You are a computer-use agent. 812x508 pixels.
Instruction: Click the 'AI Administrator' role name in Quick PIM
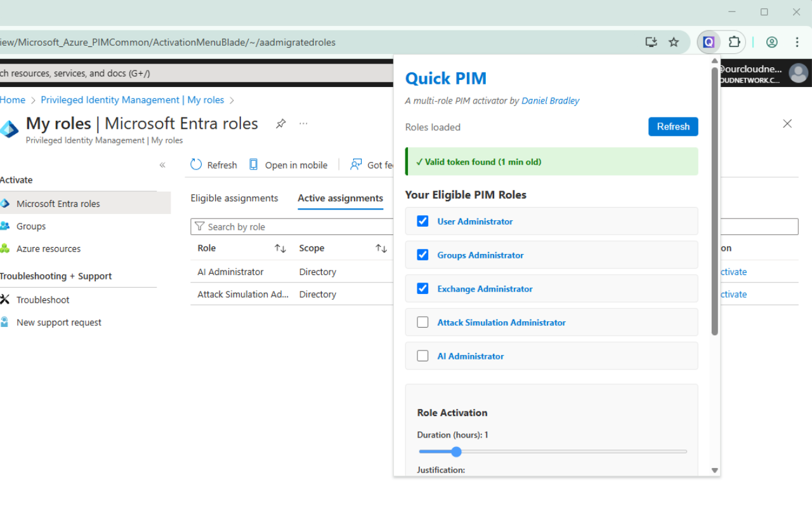tap(471, 356)
